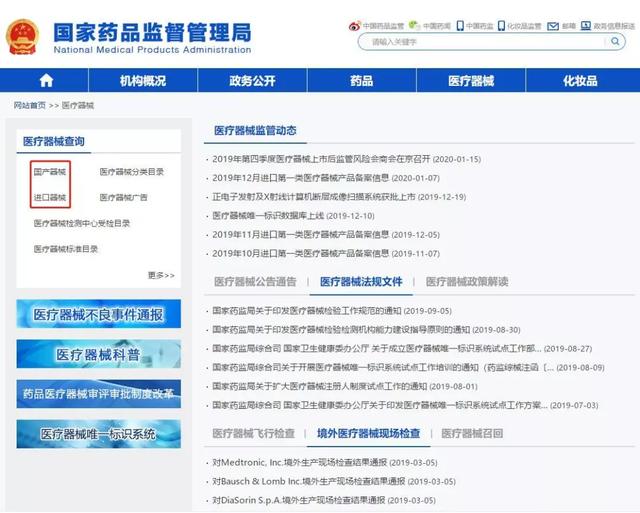
Task: Click 医疗器械查询 panel heading
Action: click(x=54, y=142)
